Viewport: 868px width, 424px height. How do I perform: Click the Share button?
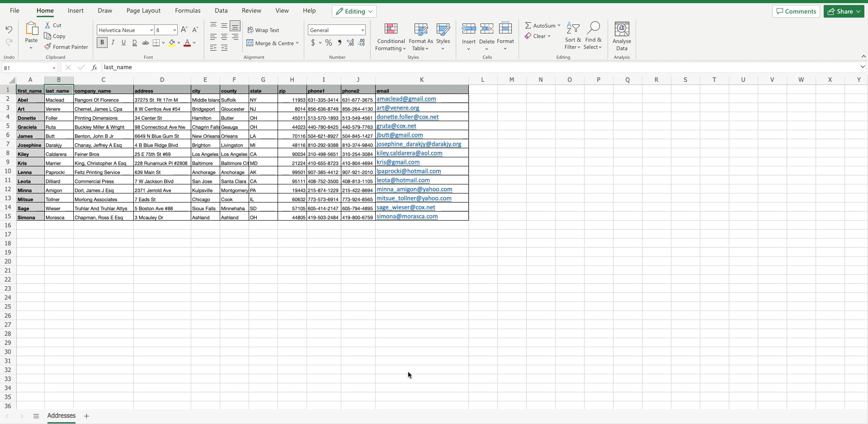(x=844, y=11)
